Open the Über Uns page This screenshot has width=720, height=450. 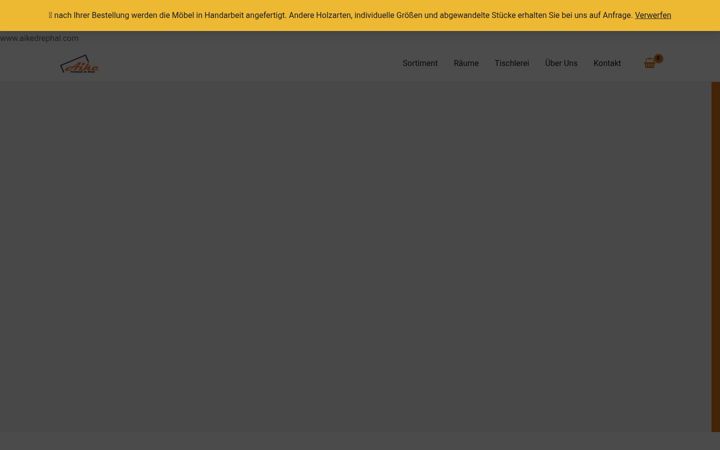tap(561, 63)
